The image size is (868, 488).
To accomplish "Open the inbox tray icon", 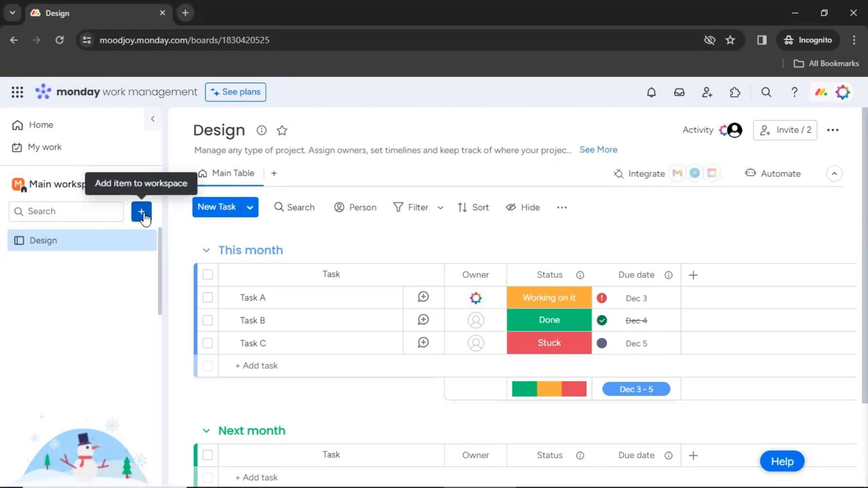I will point(679,92).
